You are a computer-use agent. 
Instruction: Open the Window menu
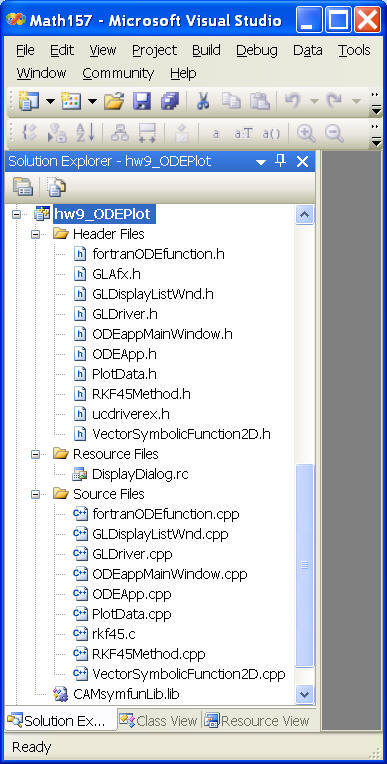pos(41,74)
